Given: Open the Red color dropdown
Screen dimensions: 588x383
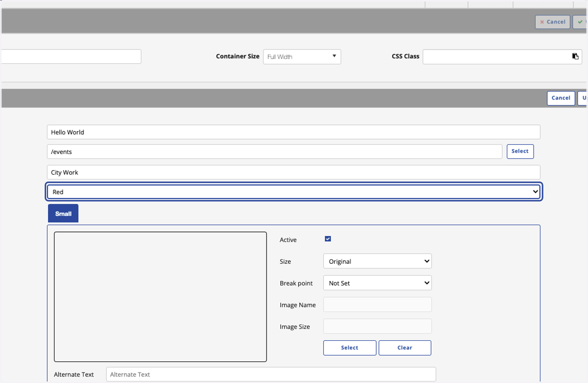Looking at the screenshot, I should pos(294,192).
